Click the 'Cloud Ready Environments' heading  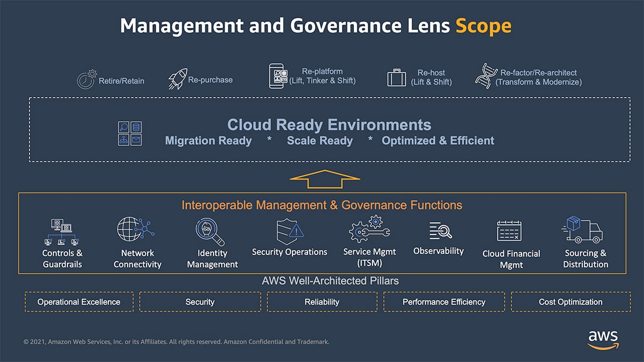click(x=329, y=125)
